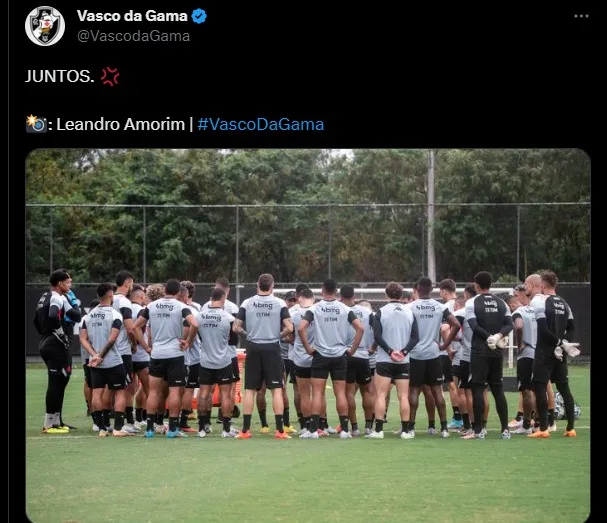Click the grass field below the players
The height and width of the screenshot is (523, 607).
click(x=308, y=478)
